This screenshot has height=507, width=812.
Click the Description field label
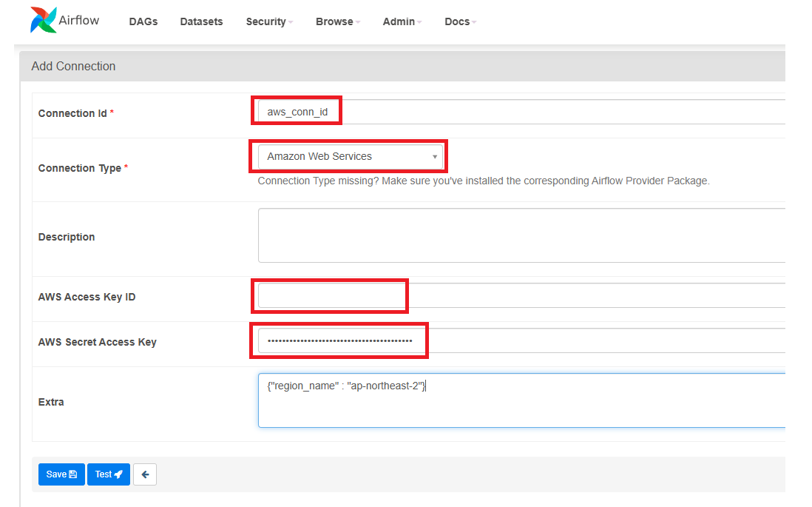point(67,237)
